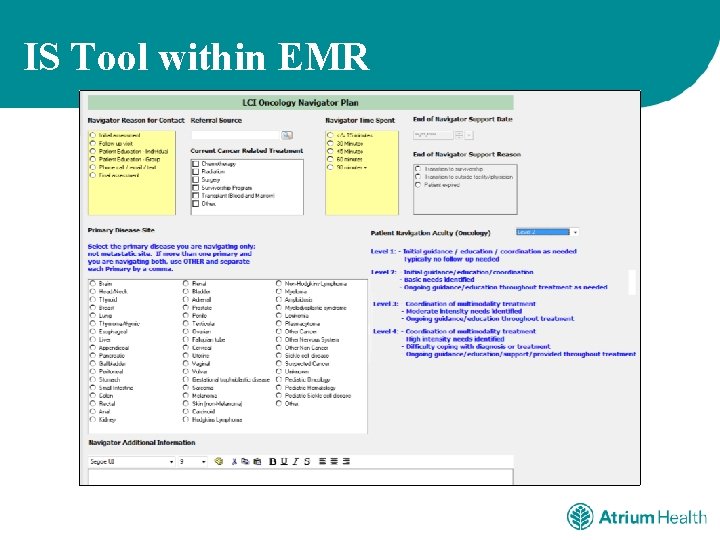Viewport: 720px width, 540px height.
Task: Align text right in the editor
Action: tap(346, 461)
